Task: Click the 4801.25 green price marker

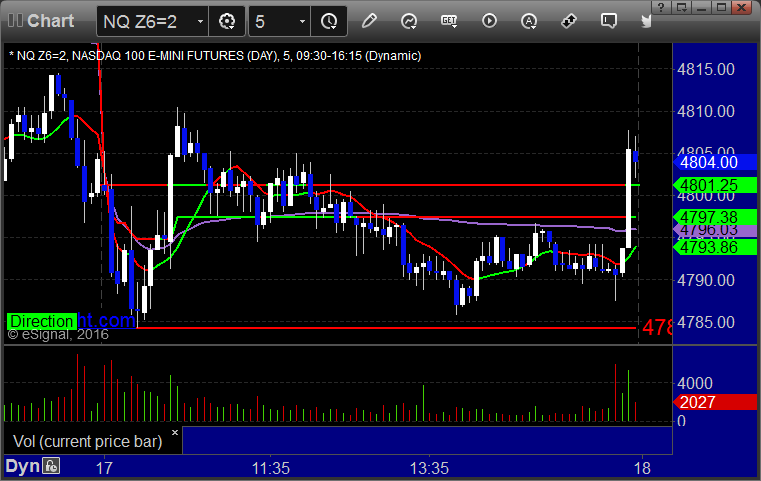Action: [x=715, y=185]
